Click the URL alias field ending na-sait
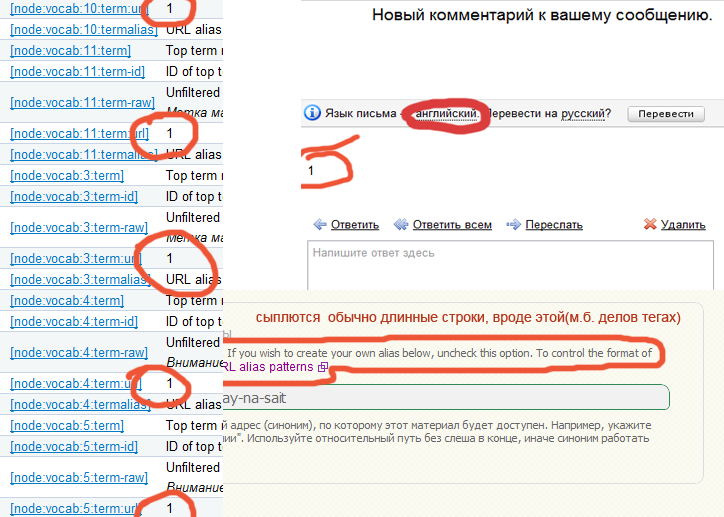The height and width of the screenshot is (517, 724). tap(446, 397)
